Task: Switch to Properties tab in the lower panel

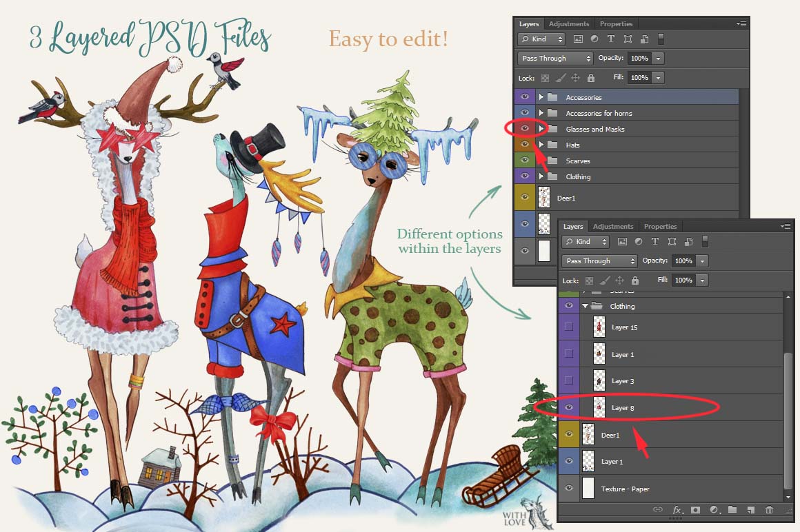Action: click(660, 227)
